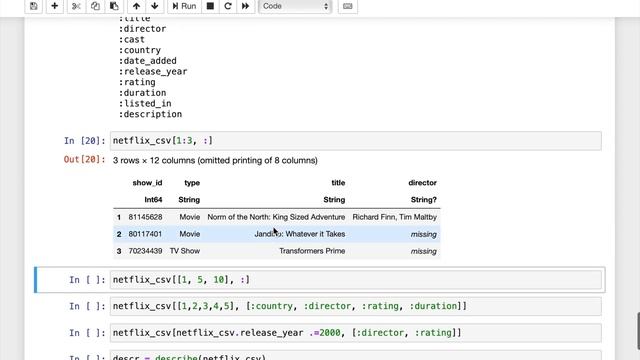This screenshot has height=360, width=640.
Task: Click show_id value 70234439
Action: (145, 251)
